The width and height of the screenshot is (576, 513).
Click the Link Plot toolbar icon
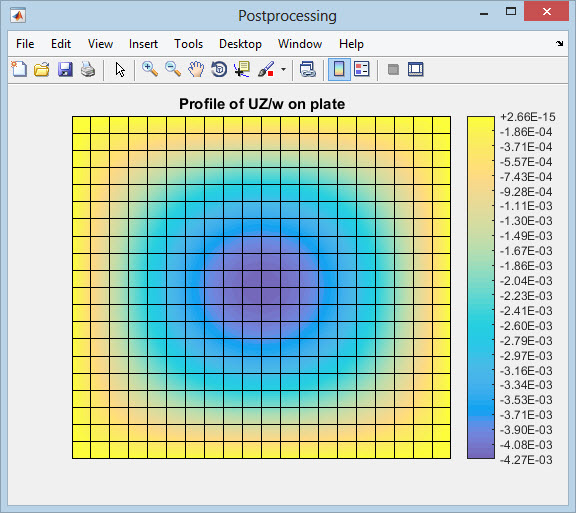307,69
